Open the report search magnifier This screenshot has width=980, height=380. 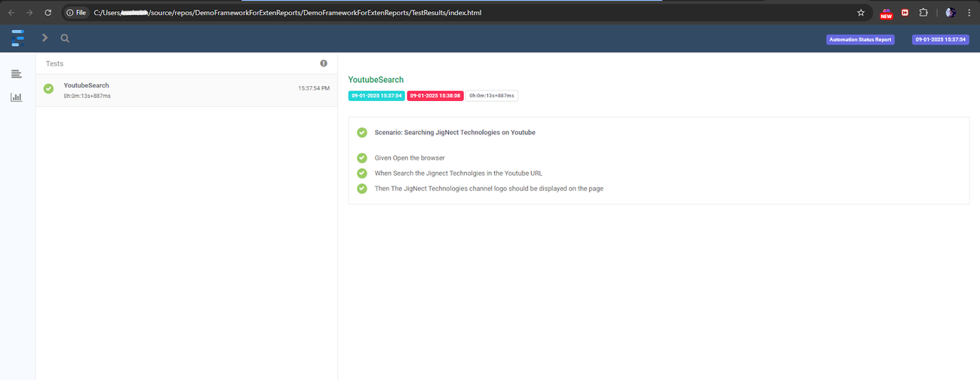(x=65, y=38)
